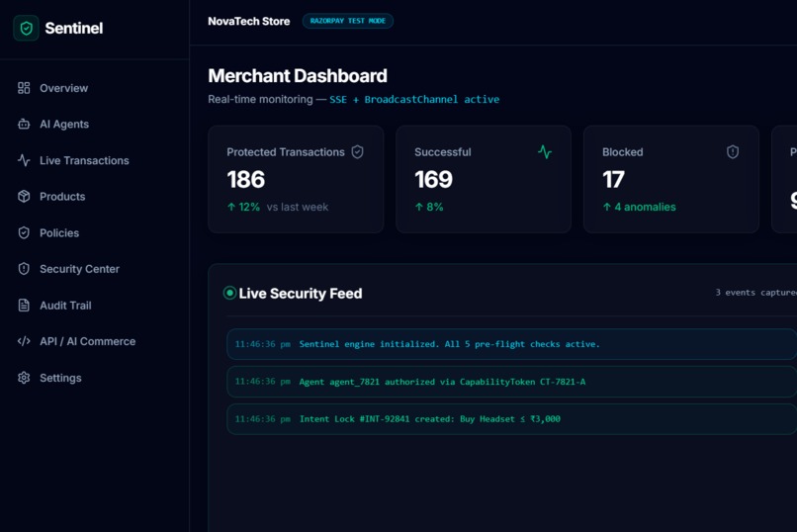
Task: Click the up arrow beside 4 anomalies
Action: pos(607,207)
